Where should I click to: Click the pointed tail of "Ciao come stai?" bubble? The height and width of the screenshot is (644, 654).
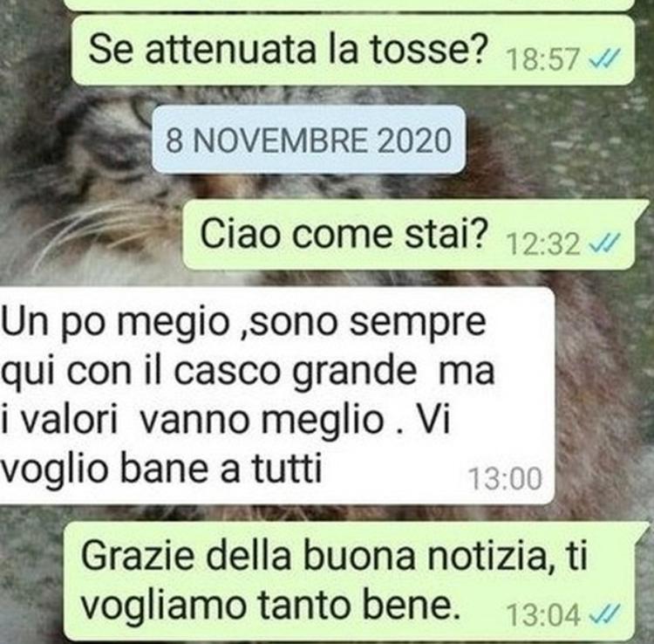click(640, 207)
